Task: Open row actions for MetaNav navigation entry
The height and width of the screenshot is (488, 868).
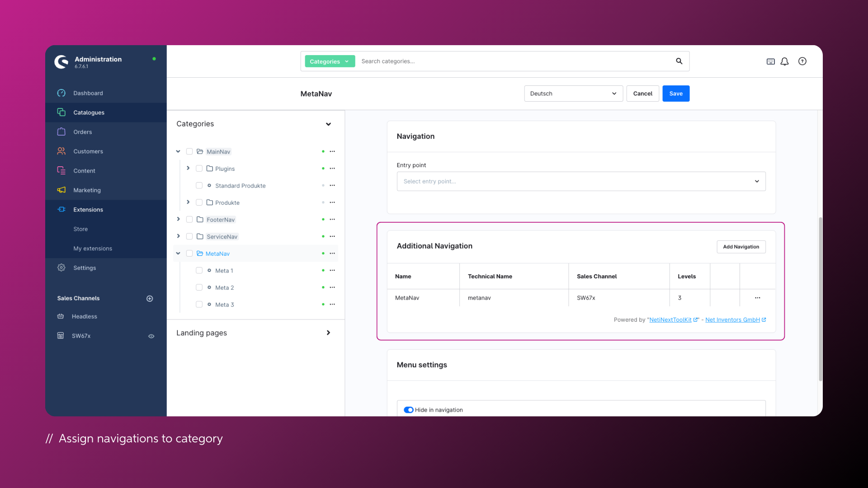Action: (758, 298)
